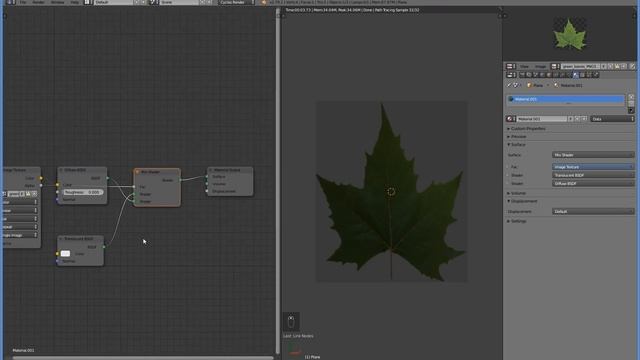Image resolution: width=640 pixels, height=360 pixels.
Task: Select the Diffuse BSDF node header
Action: (82, 170)
